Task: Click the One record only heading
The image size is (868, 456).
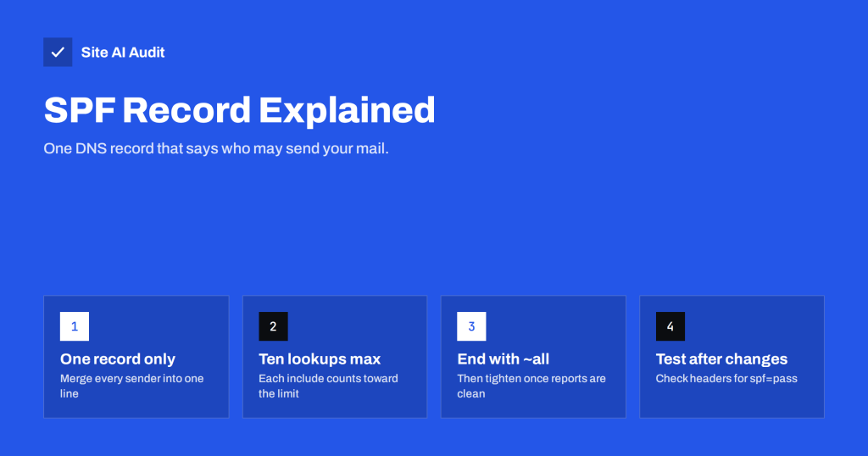Action: point(117,359)
